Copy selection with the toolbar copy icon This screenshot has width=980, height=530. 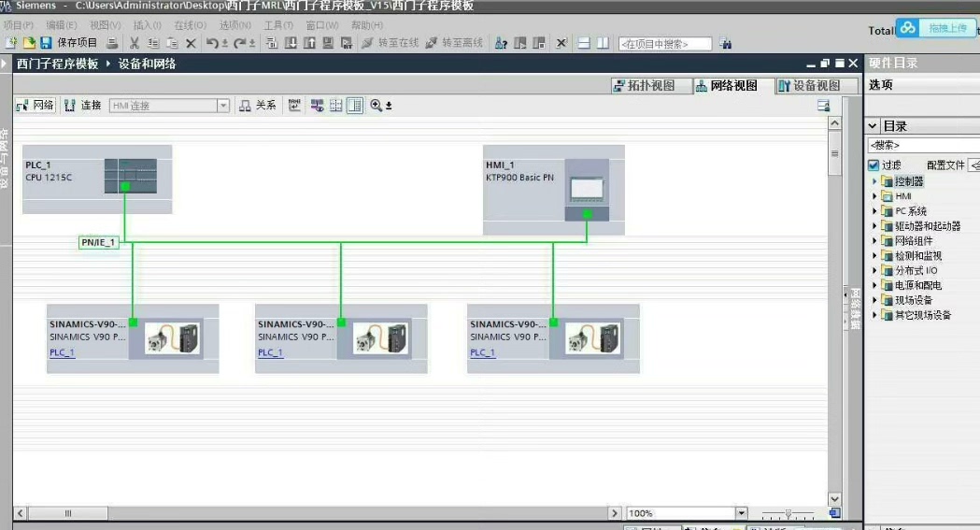[x=153, y=43]
